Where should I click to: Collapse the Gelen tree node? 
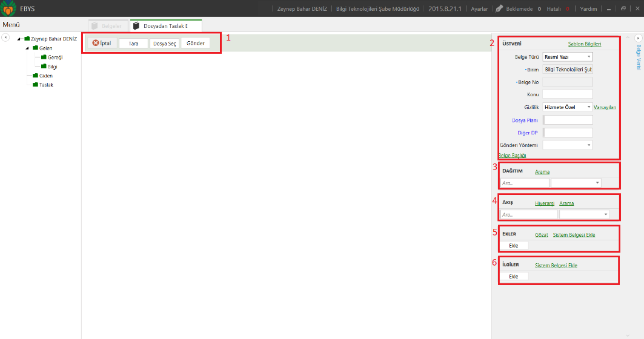pyautogui.click(x=27, y=48)
